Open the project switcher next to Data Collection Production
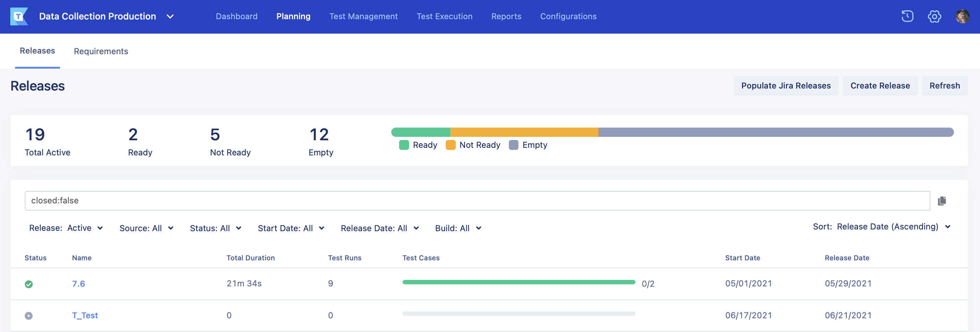Viewport: 980px width, 332px height. click(x=170, y=16)
